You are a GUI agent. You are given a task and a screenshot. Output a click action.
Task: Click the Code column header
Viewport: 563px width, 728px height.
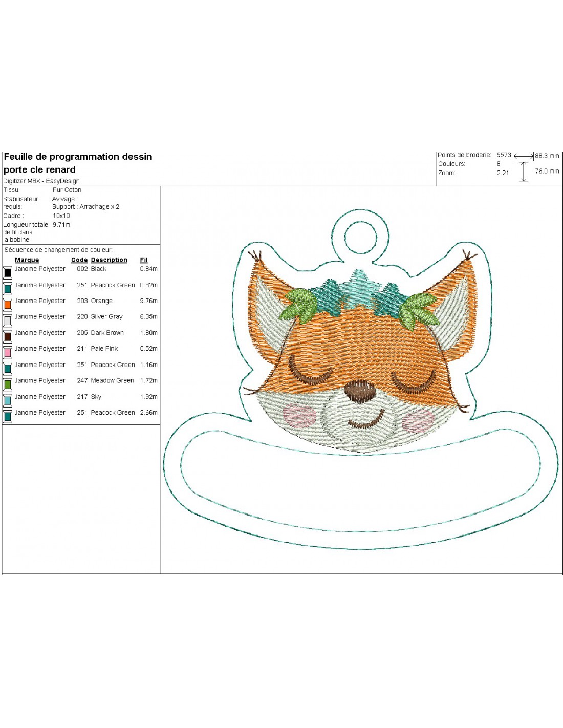pyautogui.click(x=79, y=260)
